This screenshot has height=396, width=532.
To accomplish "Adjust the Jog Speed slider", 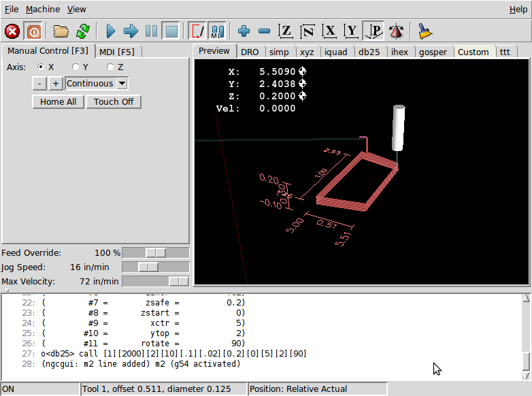I will click(148, 267).
